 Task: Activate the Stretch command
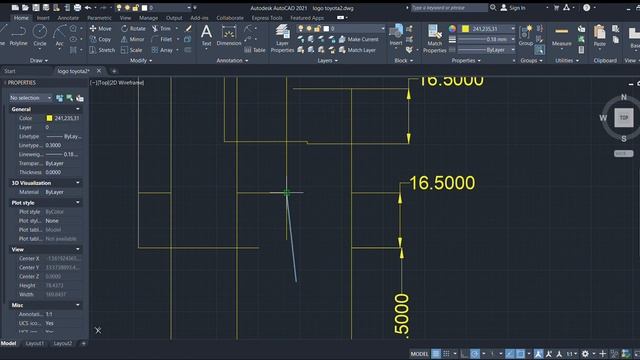(102, 50)
